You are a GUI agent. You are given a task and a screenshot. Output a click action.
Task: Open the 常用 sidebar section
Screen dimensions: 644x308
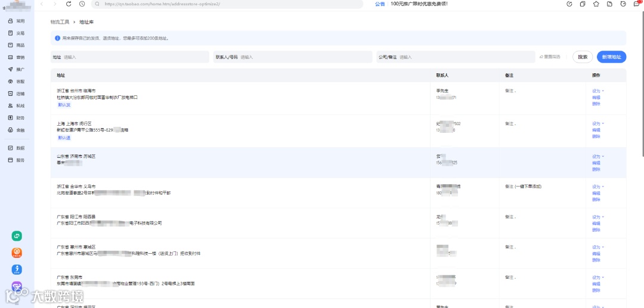pyautogui.click(x=17, y=21)
